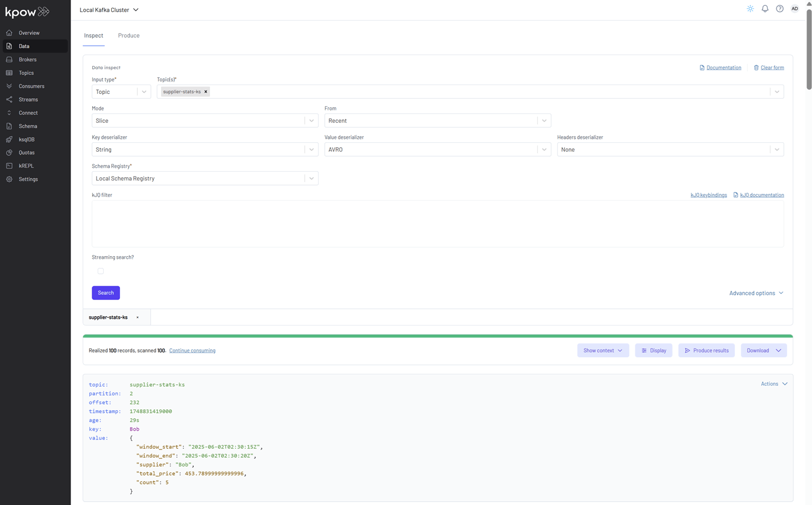The image size is (812, 505).
Task: Open Schema Registry dropdown
Action: [x=205, y=178]
